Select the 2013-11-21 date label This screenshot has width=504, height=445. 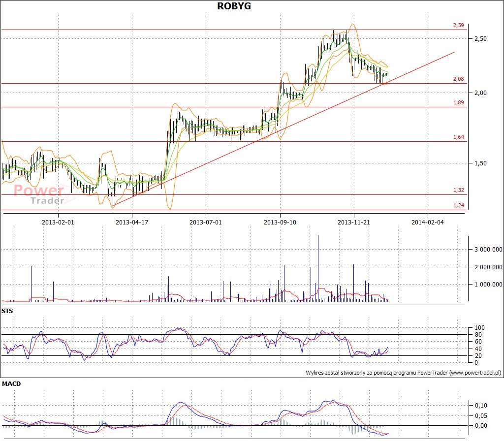click(354, 222)
